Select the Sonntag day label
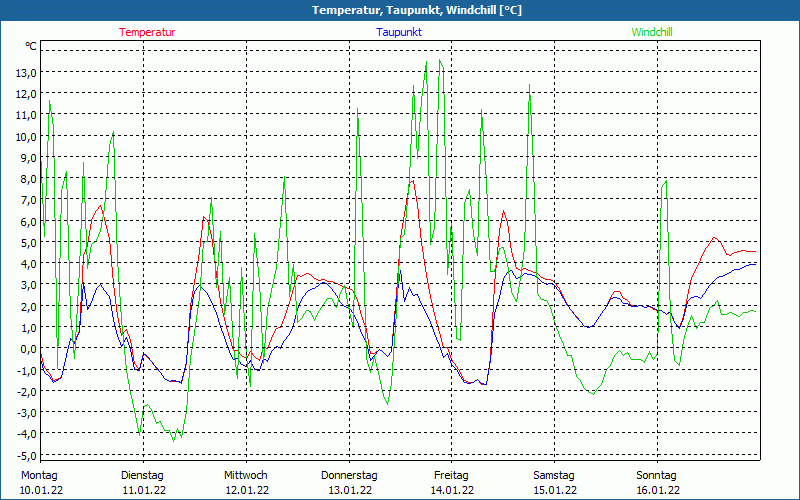800x500 pixels. pos(657,475)
